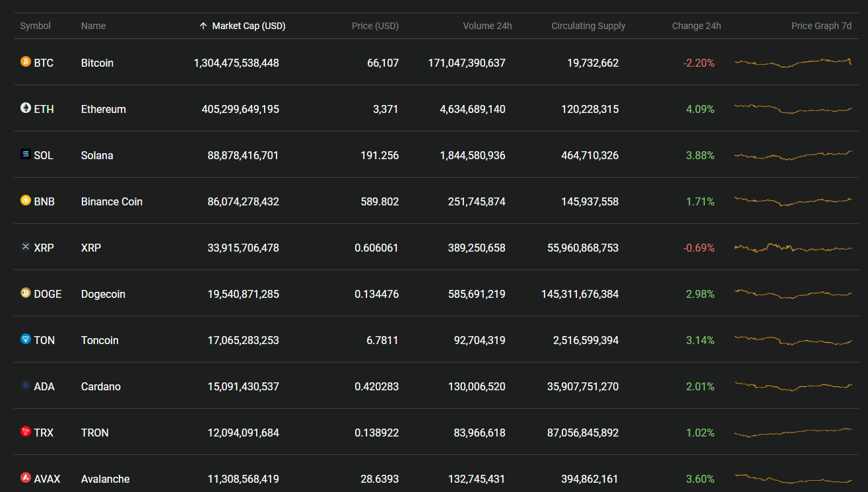Click the XRP logo icon
Image resolution: width=868 pixels, height=492 pixels.
[26, 247]
